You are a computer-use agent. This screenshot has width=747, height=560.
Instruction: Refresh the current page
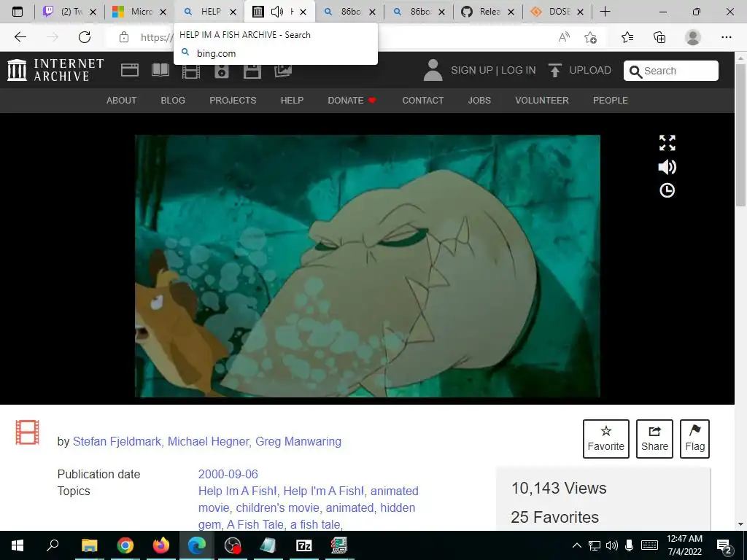[85, 37]
